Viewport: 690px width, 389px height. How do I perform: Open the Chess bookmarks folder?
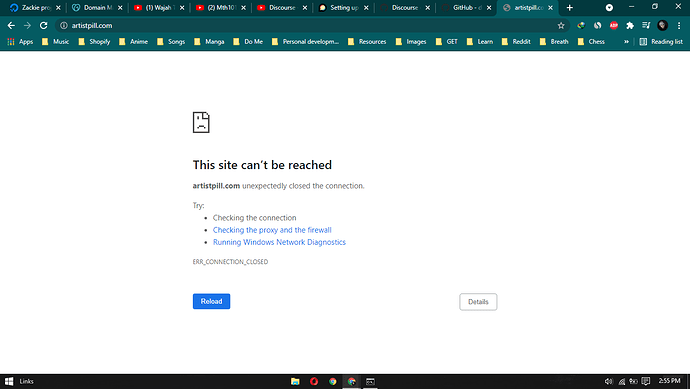coord(591,41)
